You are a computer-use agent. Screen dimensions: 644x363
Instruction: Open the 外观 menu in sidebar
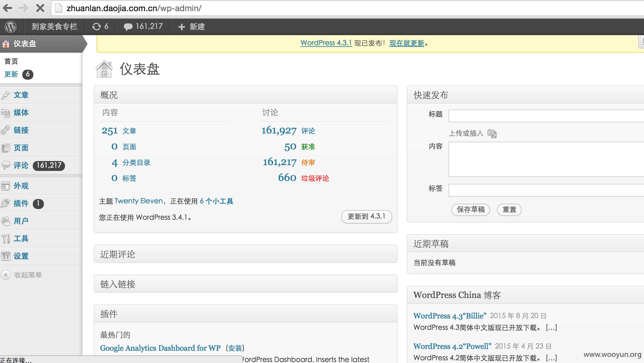pyautogui.click(x=21, y=186)
